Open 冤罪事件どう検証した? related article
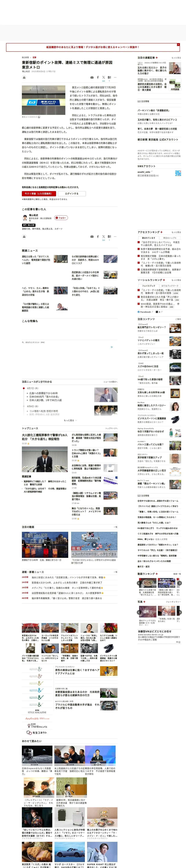 pos(45,483)
